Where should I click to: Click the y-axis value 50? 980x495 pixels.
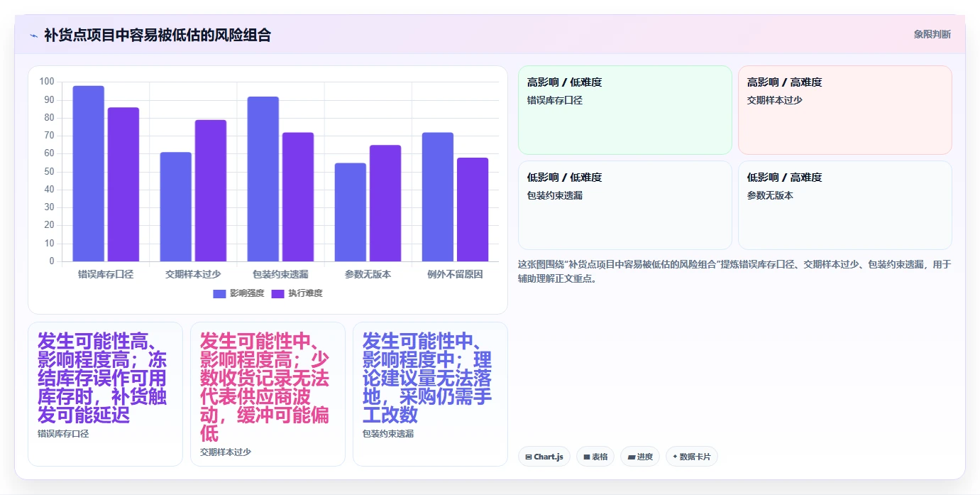(x=49, y=172)
